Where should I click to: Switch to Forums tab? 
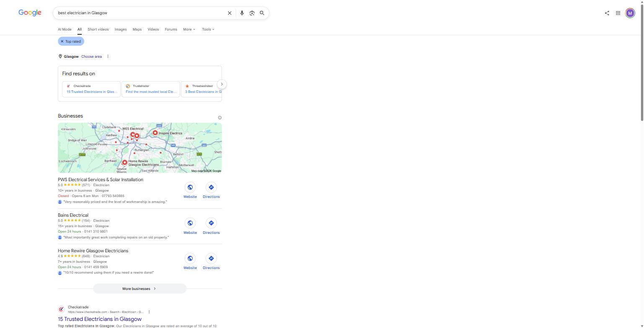click(171, 29)
